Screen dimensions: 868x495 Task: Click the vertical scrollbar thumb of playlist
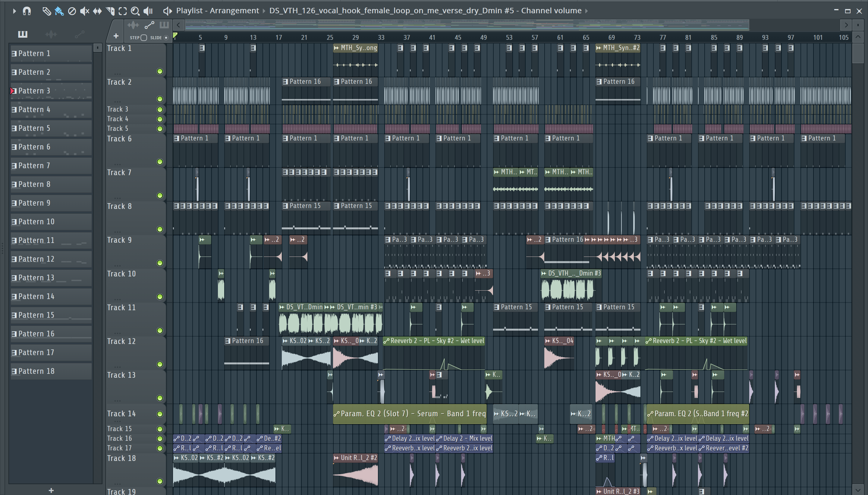[858, 53]
